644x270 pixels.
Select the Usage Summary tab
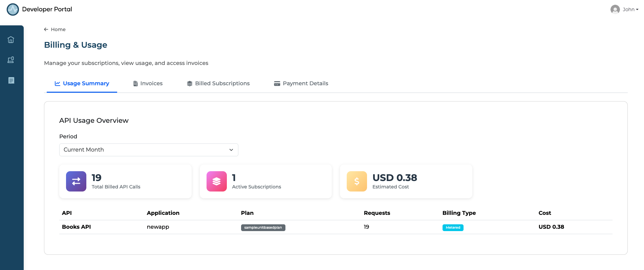tap(82, 84)
